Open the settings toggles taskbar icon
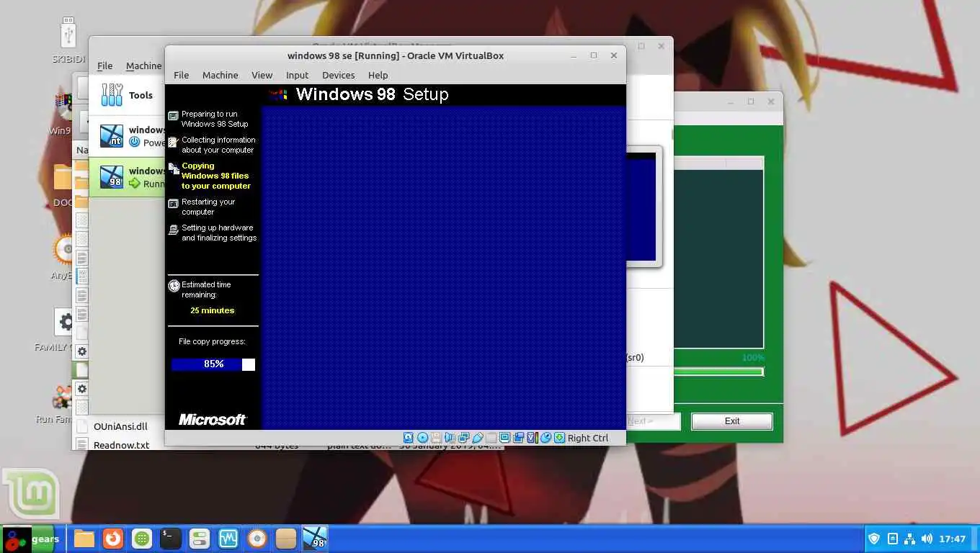 (200, 539)
